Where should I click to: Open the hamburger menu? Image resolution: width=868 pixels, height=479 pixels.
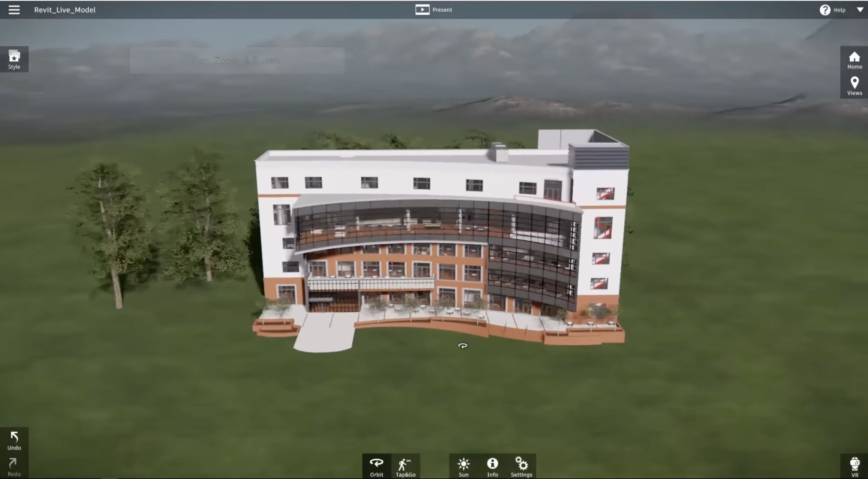click(14, 9)
